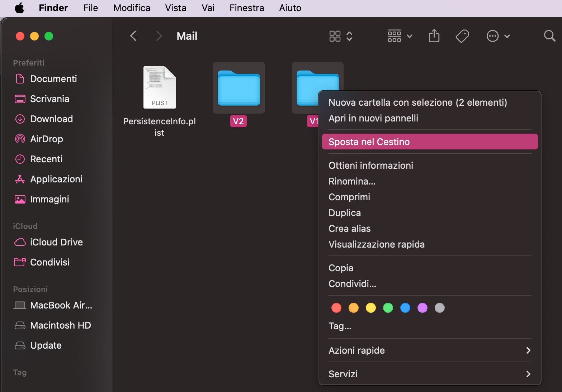The width and height of the screenshot is (562, 392).
Task: Select MacBook Air location in sidebar
Action: pos(61,305)
